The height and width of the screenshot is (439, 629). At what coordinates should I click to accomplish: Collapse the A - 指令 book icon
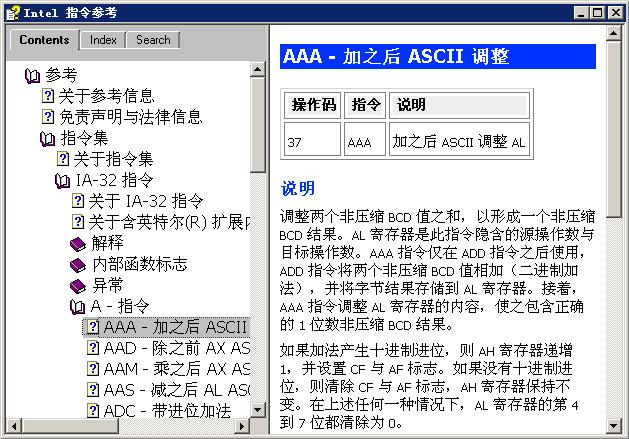77,307
